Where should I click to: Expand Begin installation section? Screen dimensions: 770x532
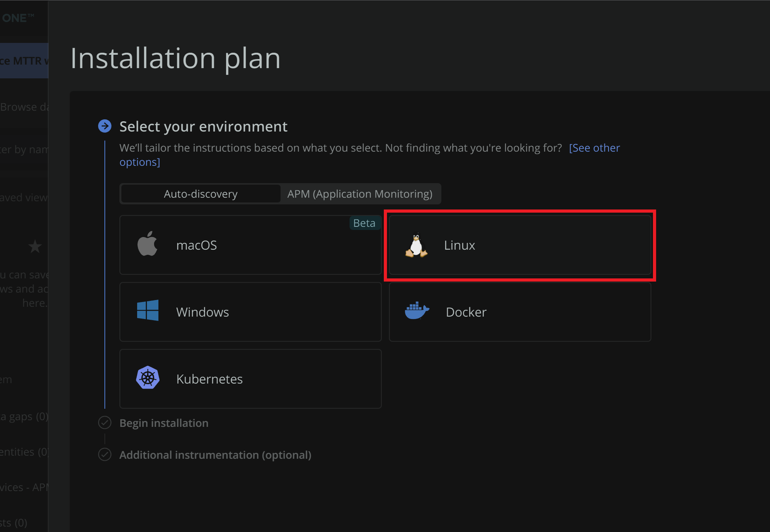tap(163, 423)
